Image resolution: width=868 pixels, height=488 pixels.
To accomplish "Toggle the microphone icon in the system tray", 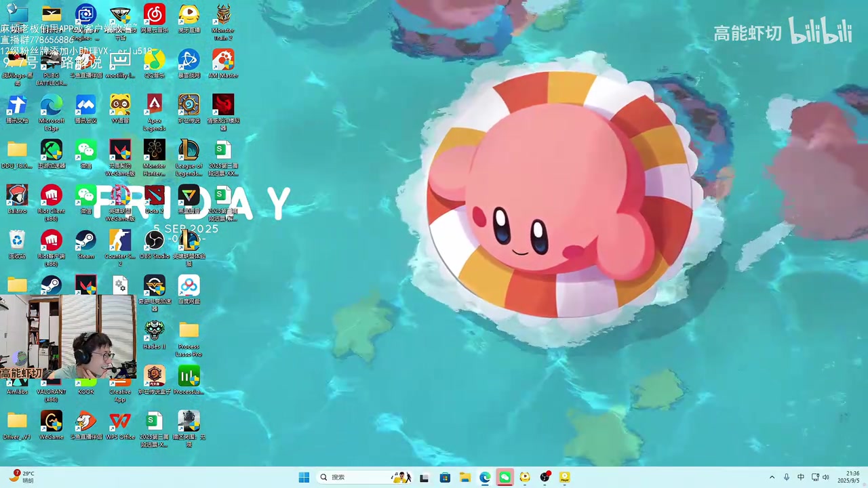I will tap(787, 477).
